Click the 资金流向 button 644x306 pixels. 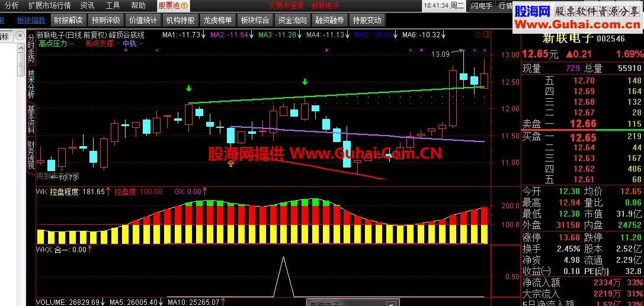point(293,20)
